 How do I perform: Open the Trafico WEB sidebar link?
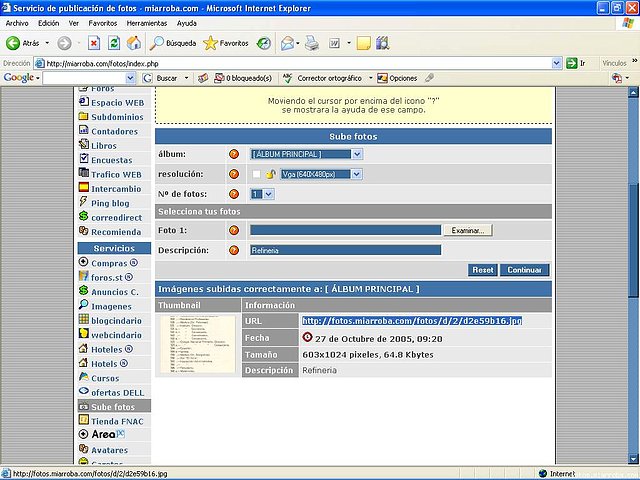tap(116, 174)
